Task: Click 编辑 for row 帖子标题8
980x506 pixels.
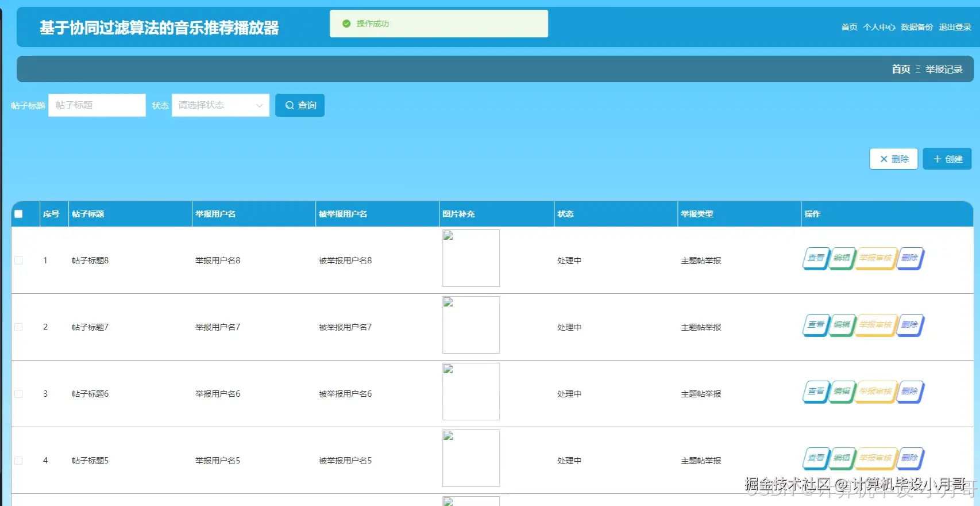Action: tap(842, 258)
